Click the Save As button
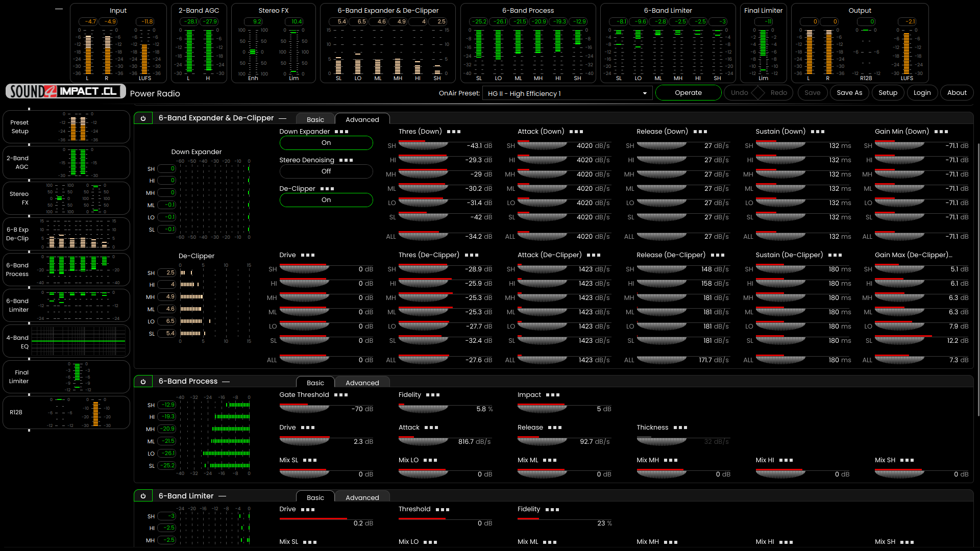Screen dimensions: 980x551 pyautogui.click(x=849, y=93)
